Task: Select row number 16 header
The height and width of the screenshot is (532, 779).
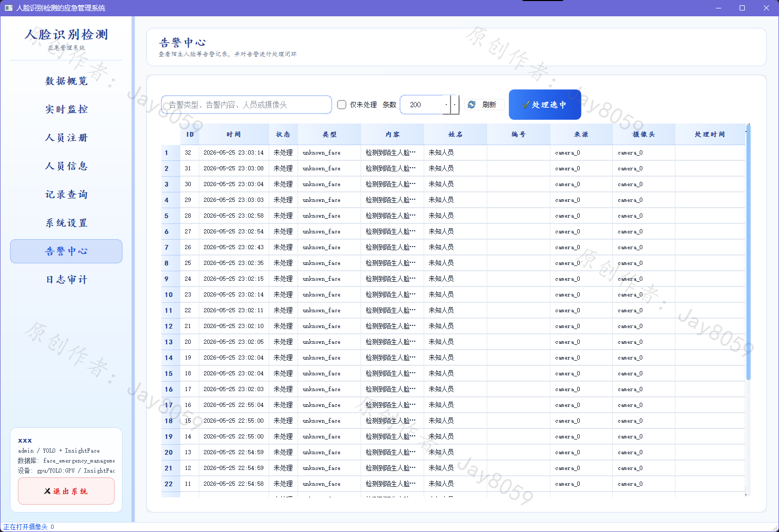Action: tap(171, 390)
